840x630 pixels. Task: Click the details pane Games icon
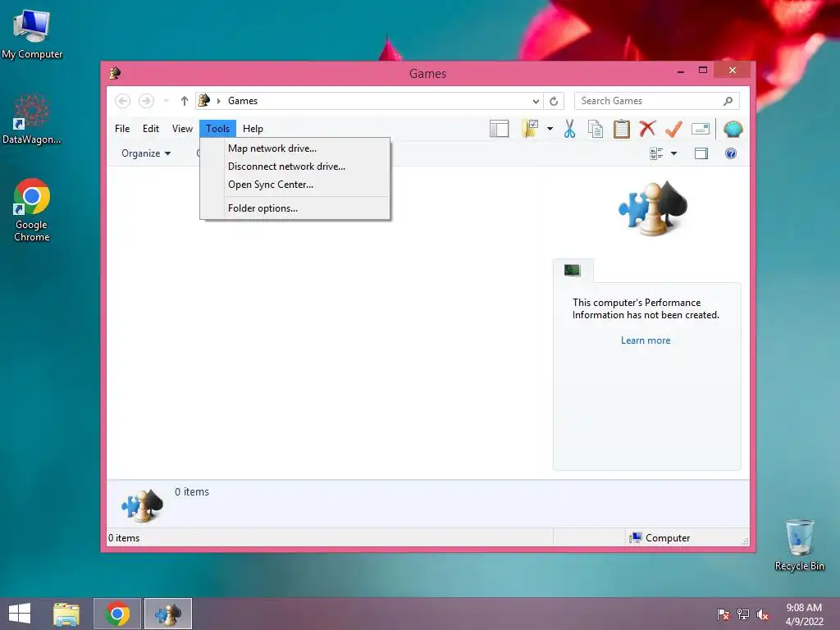(x=142, y=504)
